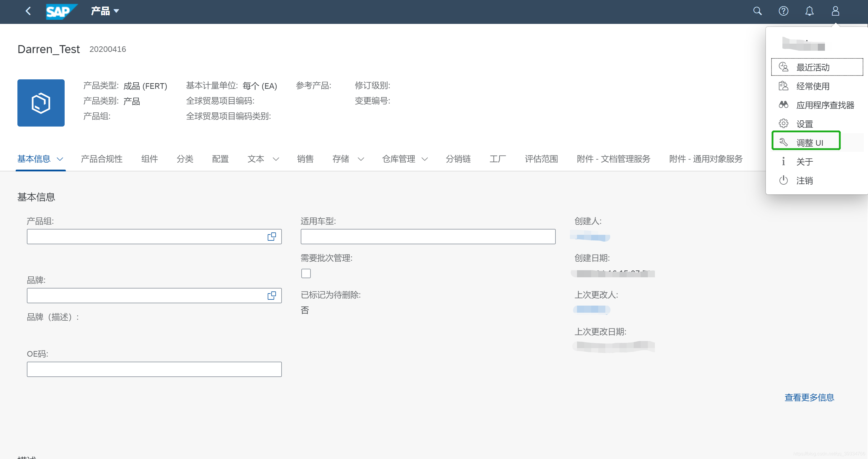
Task: Select 应用程序查找器 in the user menu
Action: click(817, 105)
